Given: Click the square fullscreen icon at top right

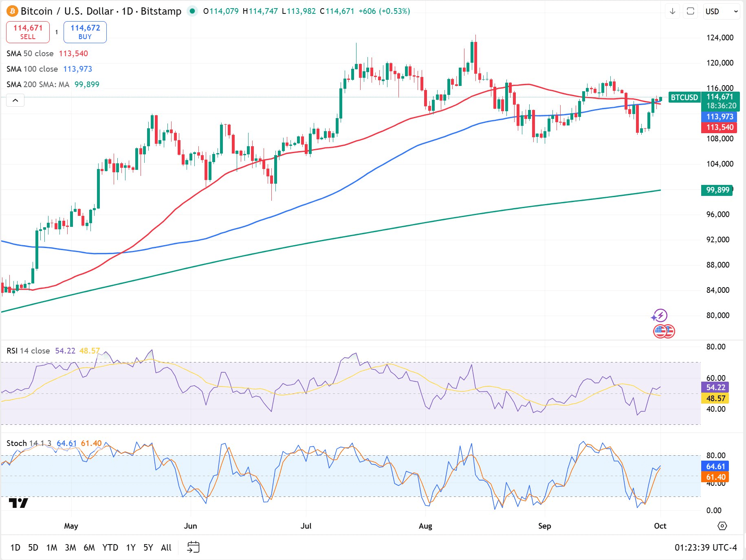Looking at the screenshot, I should tap(691, 11).
